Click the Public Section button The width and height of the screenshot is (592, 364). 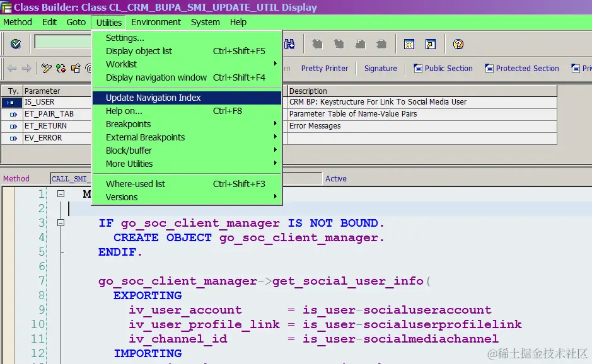(443, 68)
